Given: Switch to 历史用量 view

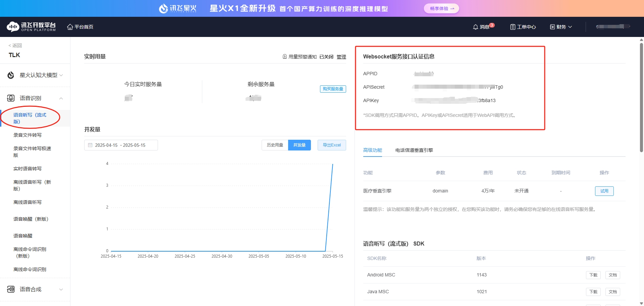Looking at the screenshot, I should point(275,145).
